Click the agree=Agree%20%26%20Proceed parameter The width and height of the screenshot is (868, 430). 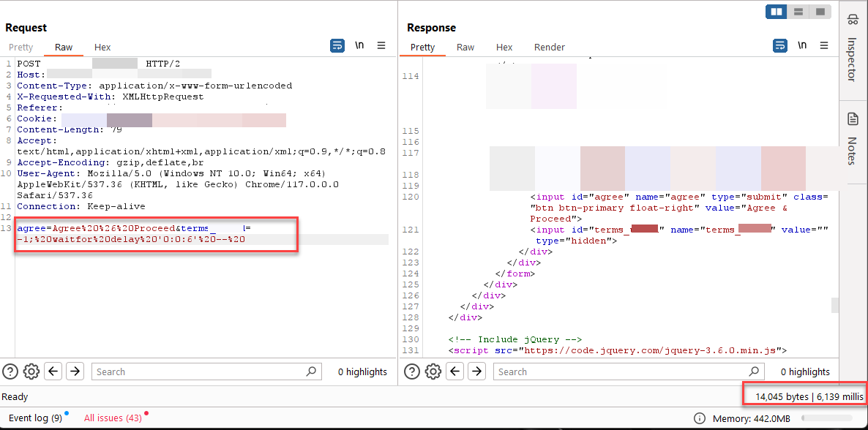coord(96,229)
